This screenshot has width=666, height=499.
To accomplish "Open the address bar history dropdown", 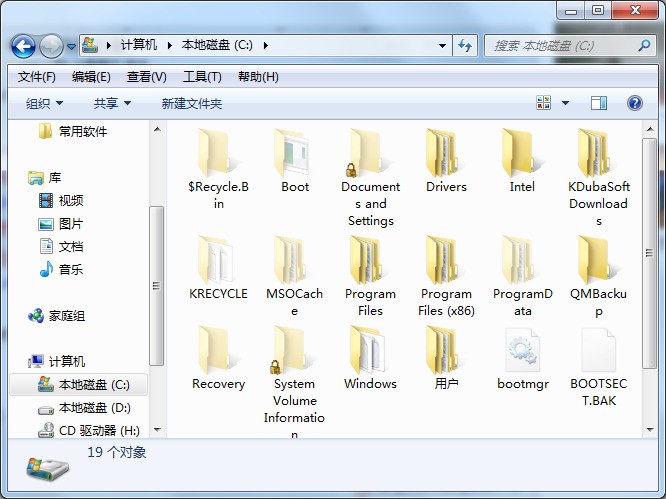I will 443,46.
